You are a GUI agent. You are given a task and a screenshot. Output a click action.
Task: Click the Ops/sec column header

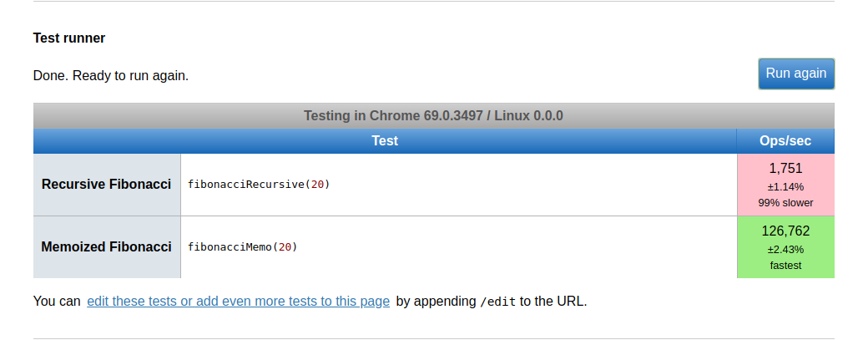coord(785,141)
